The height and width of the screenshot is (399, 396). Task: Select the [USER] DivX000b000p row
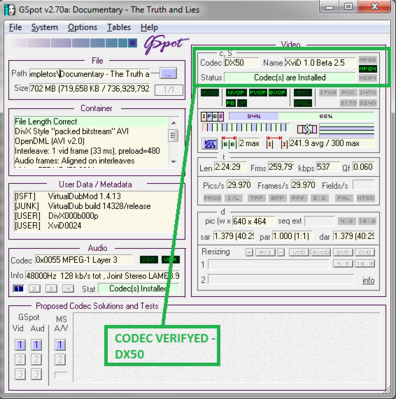point(97,216)
